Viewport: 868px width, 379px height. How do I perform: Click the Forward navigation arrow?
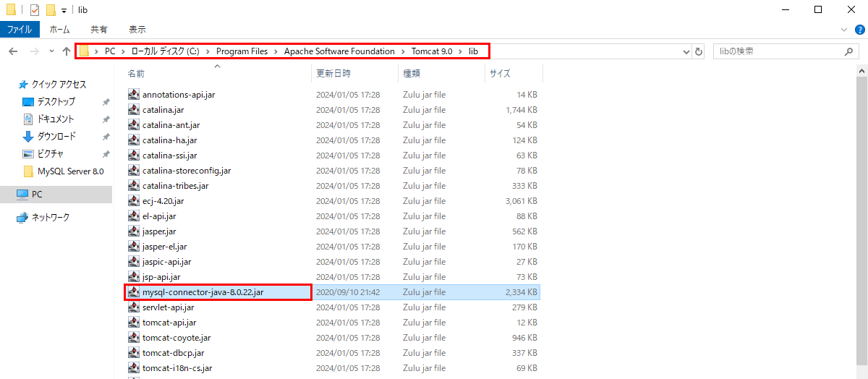click(x=33, y=51)
